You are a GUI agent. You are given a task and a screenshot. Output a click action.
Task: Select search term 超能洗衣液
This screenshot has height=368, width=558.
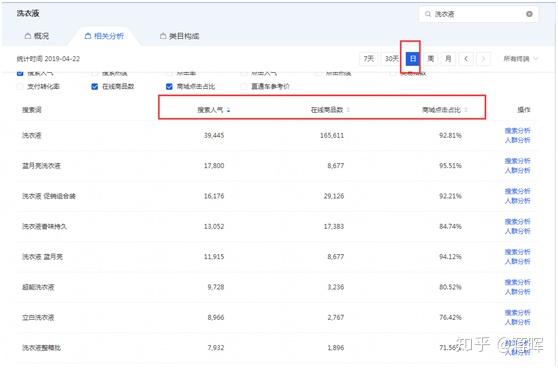(38, 287)
